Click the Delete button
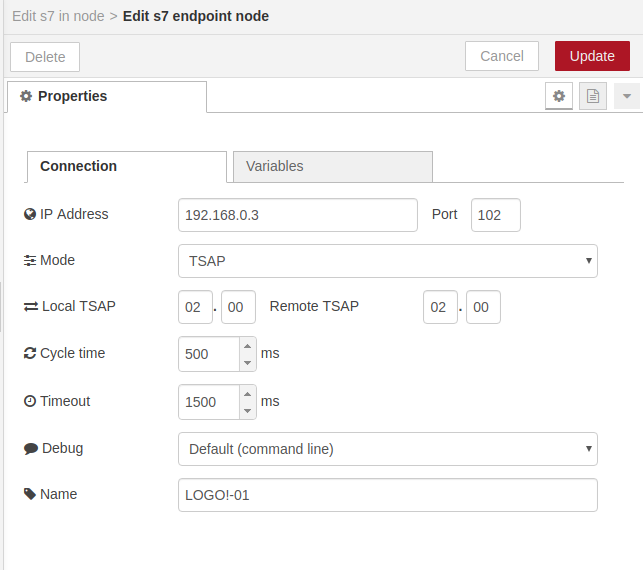Image resolution: width=643 pixels, height=570 pixels. click(45, 57)
